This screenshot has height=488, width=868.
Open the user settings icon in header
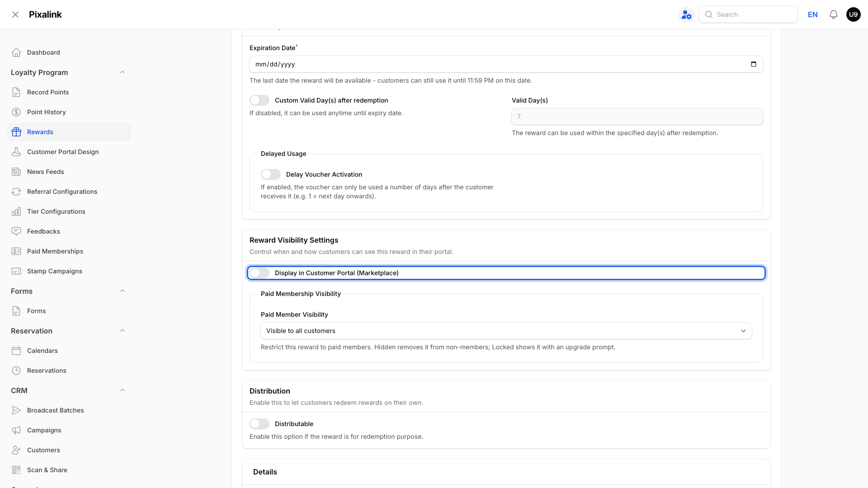pos(686,14)
